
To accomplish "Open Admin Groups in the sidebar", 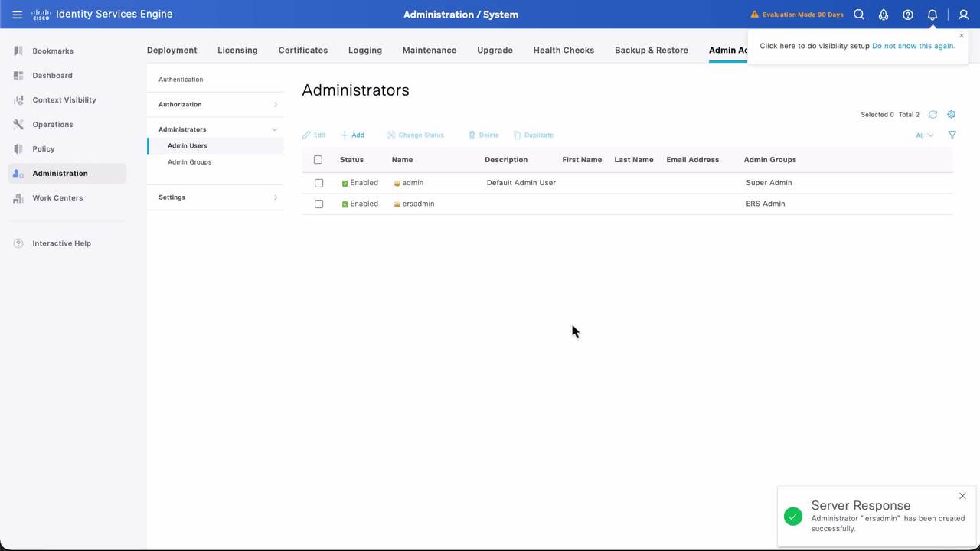I will pyautogui.click(x=189, y=162).
